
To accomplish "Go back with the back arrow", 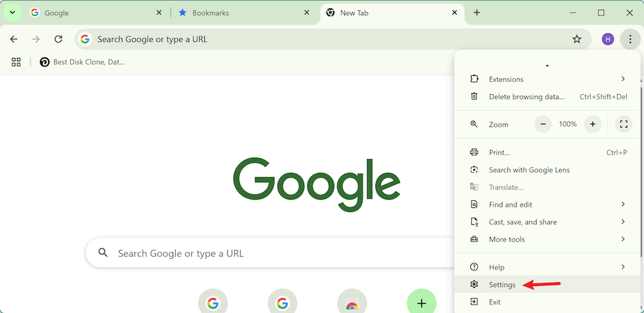I will [x=14, y=39].
